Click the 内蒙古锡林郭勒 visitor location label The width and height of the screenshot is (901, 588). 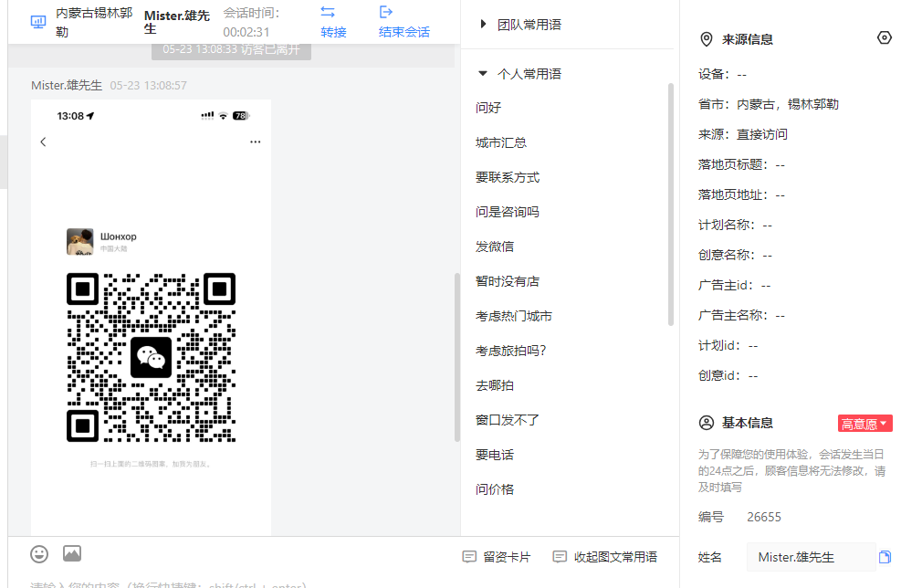(x=94, y=22)
